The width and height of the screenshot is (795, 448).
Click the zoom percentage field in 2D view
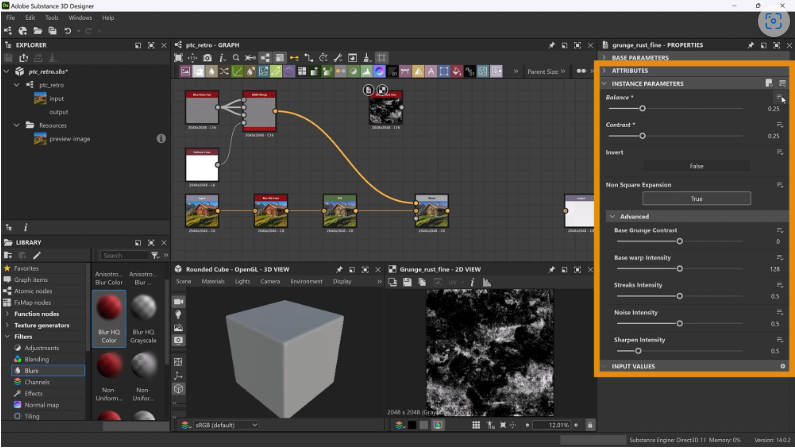pos(553,425)
